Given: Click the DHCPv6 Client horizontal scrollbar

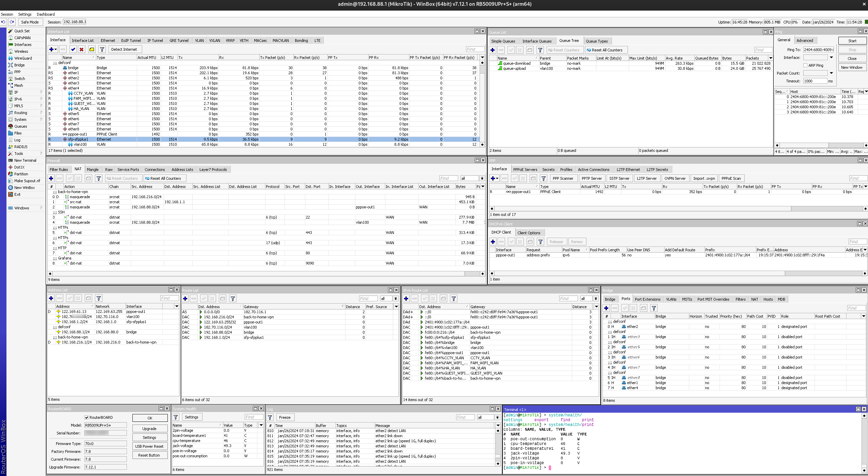Looking at the screenshot, I should click(678, 273).
